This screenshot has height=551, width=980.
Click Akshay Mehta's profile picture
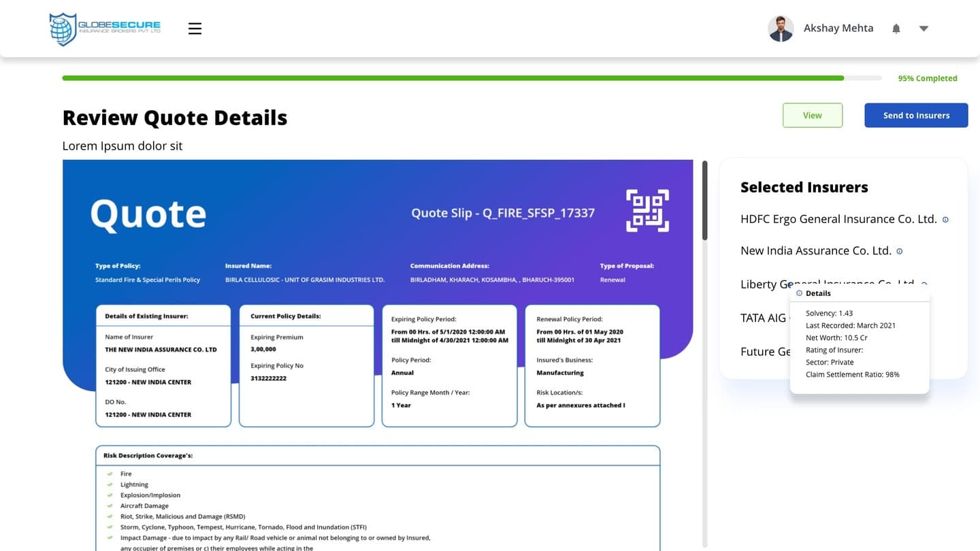(x=781, y=29)
